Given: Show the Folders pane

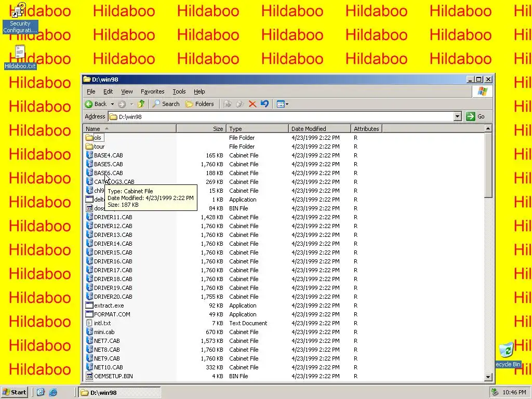Looking at the screenshot, I should (200, 104).
